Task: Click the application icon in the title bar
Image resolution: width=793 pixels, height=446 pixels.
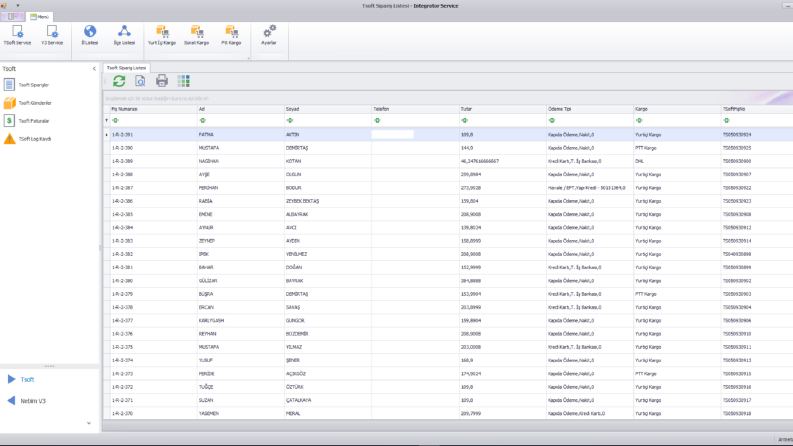Action: pos(5,6)
